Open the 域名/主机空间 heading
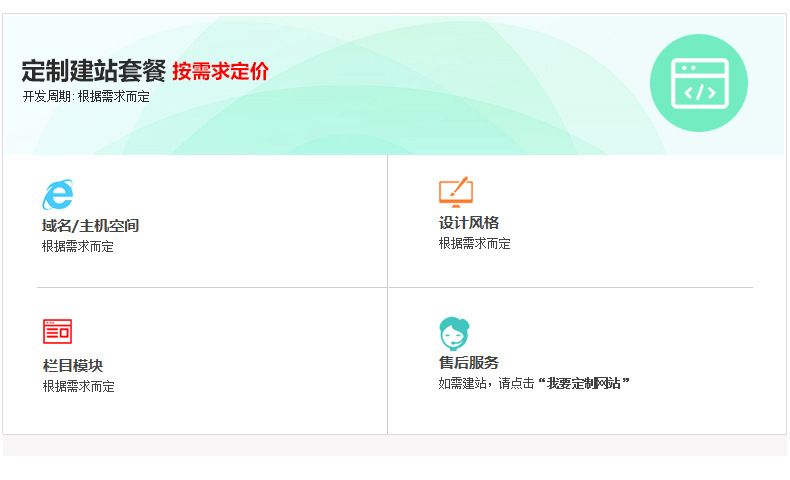 90,226
